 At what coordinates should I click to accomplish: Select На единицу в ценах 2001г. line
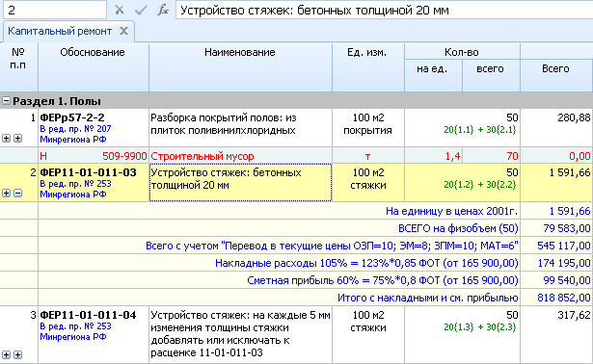[x=451, y=211]
